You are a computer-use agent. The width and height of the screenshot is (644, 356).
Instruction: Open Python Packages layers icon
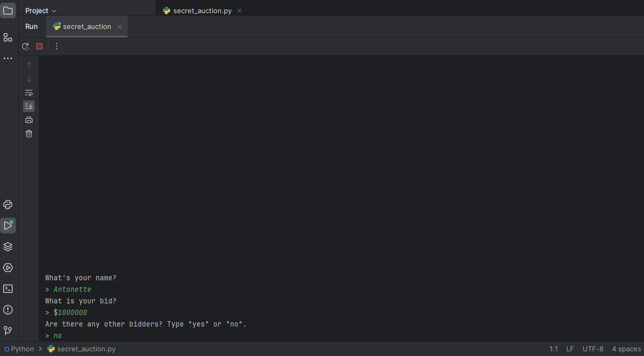pos(8,247)
